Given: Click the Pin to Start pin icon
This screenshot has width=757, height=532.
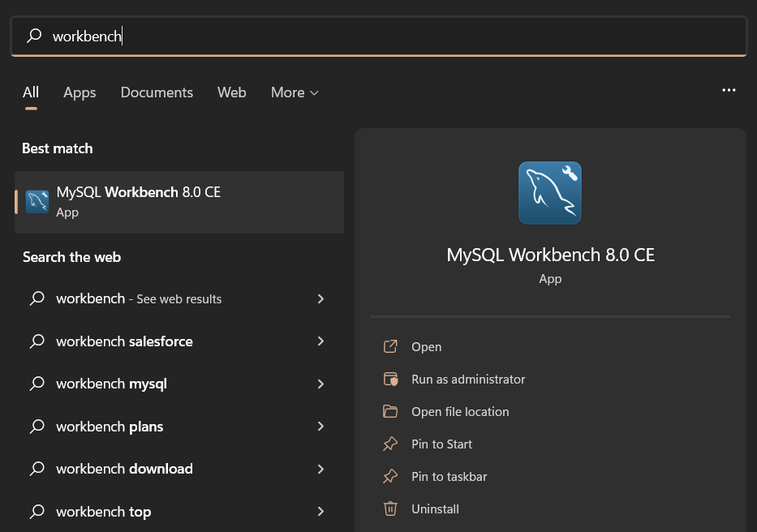Looking at the screenshot, I should 390,444.
